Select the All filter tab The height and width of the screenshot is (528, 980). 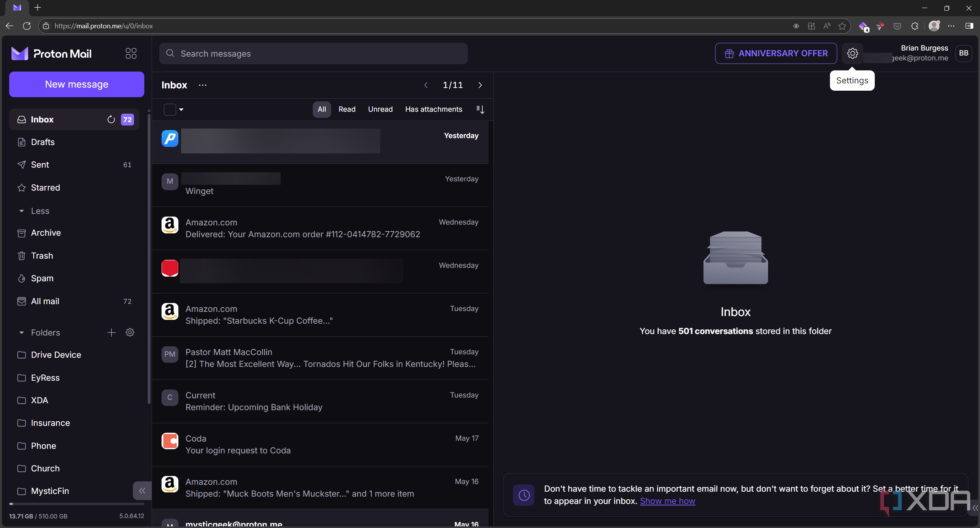(x=322, y=109)
